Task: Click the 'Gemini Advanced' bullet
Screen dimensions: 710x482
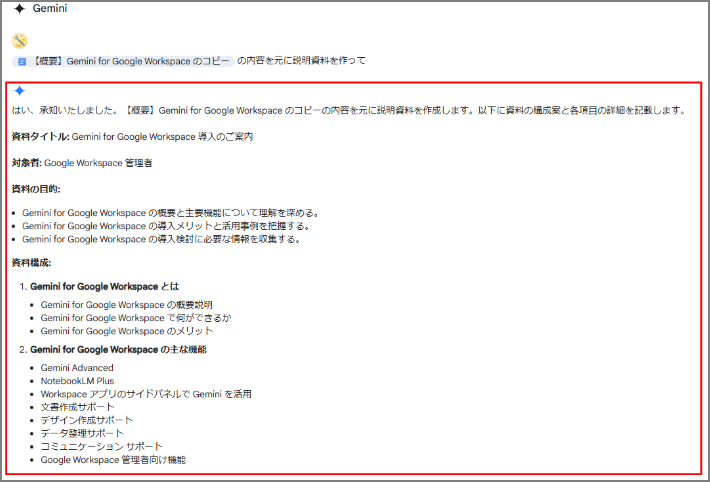Action: pos(77,368)
